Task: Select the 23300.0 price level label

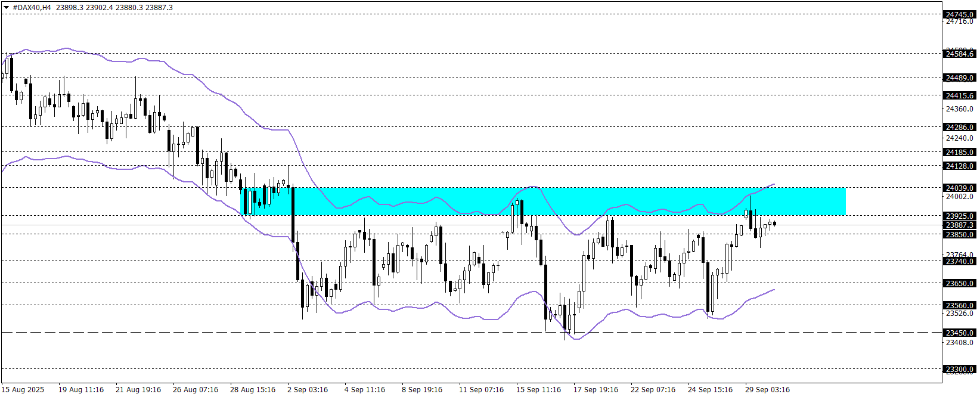Action: pos(960,370)
